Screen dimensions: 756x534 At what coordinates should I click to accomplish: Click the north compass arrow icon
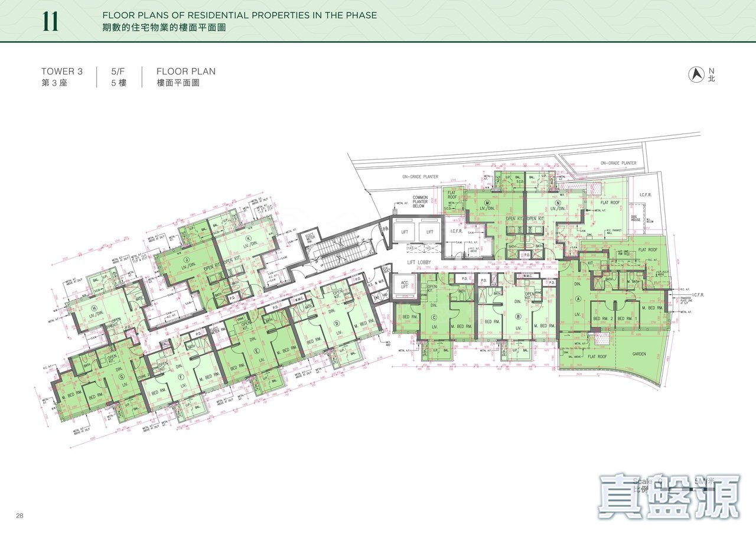point(697,74)
